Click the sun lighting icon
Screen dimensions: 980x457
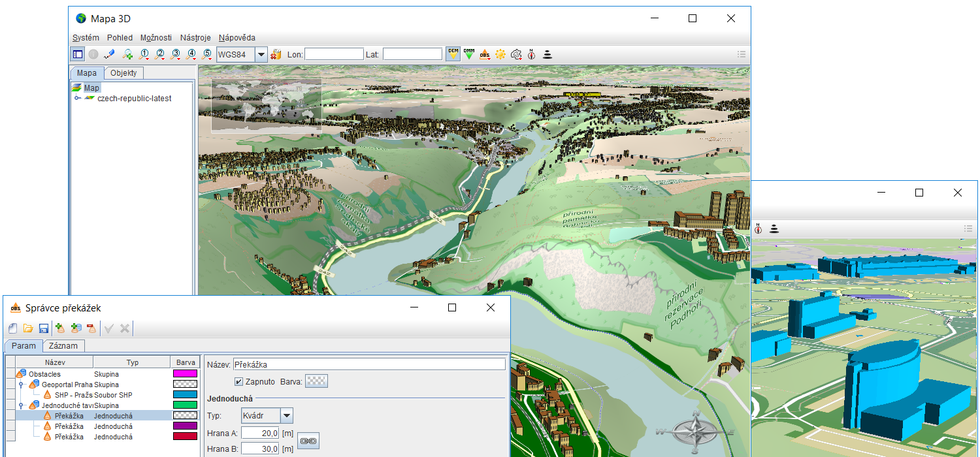(500, 54)
